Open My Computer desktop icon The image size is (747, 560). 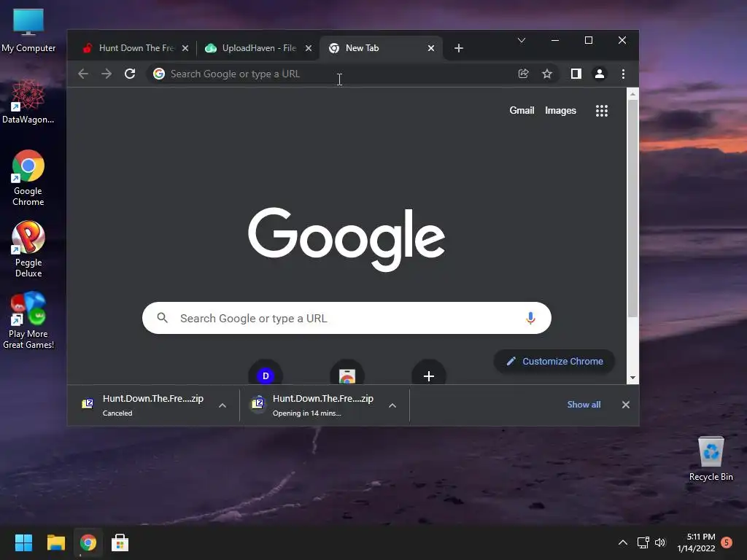point(28,31)
